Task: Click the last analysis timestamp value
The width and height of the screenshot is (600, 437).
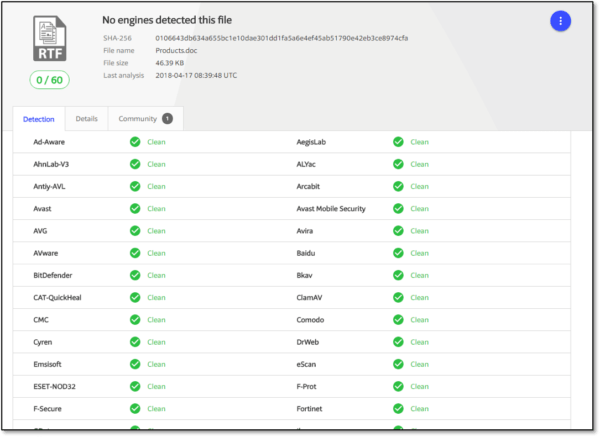Action: pyautogui.click(x=196, y=75)
